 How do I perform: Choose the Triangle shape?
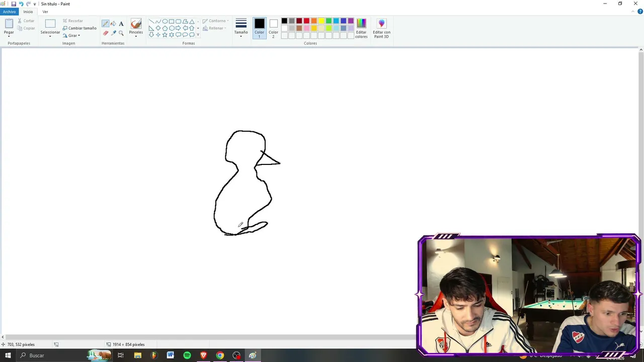click(x=192, y=22)
